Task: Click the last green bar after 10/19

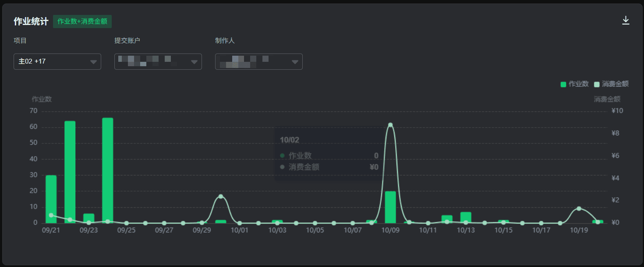Action: coord(598,222)
